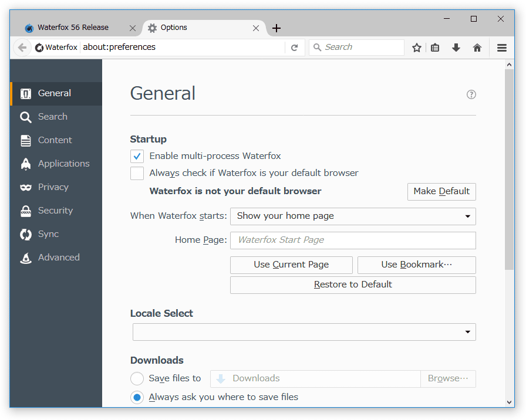Open the hamburger menu
This screenshot has height=420, width=526.
[x=502, y=48]
